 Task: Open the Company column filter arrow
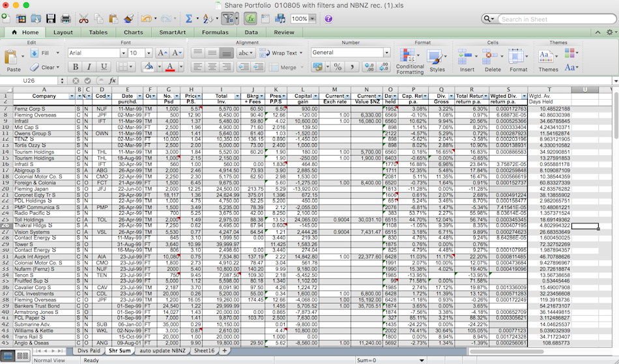click(72, 96)
